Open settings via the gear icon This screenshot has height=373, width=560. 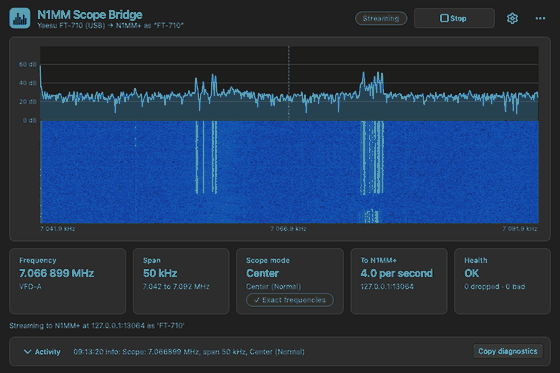[x=512, y=18]
